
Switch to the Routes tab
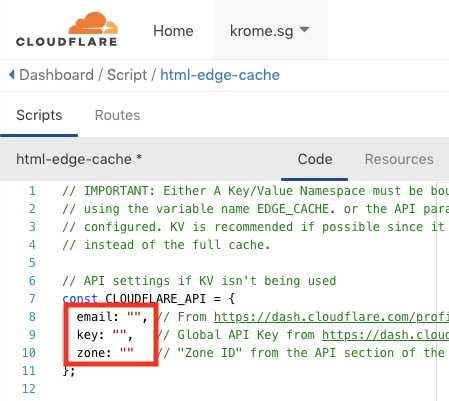pos(117,115)
